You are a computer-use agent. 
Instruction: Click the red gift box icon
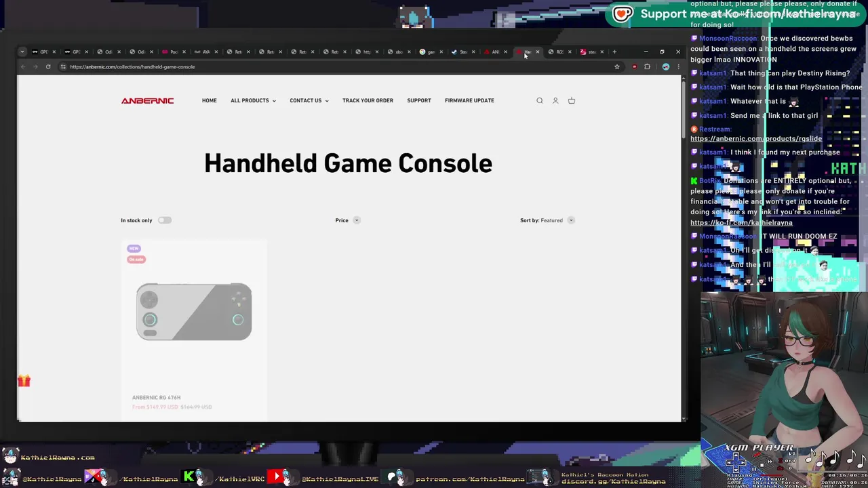pos(24,381)
